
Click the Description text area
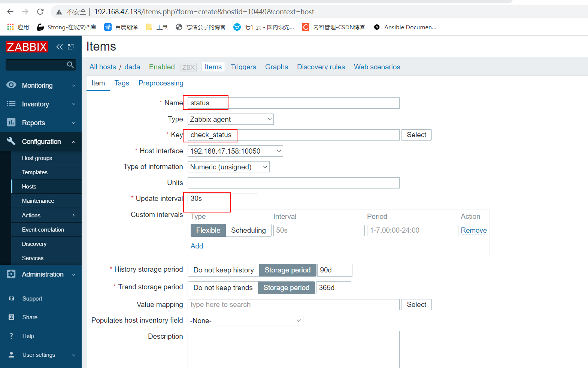(x=293, y=349)
